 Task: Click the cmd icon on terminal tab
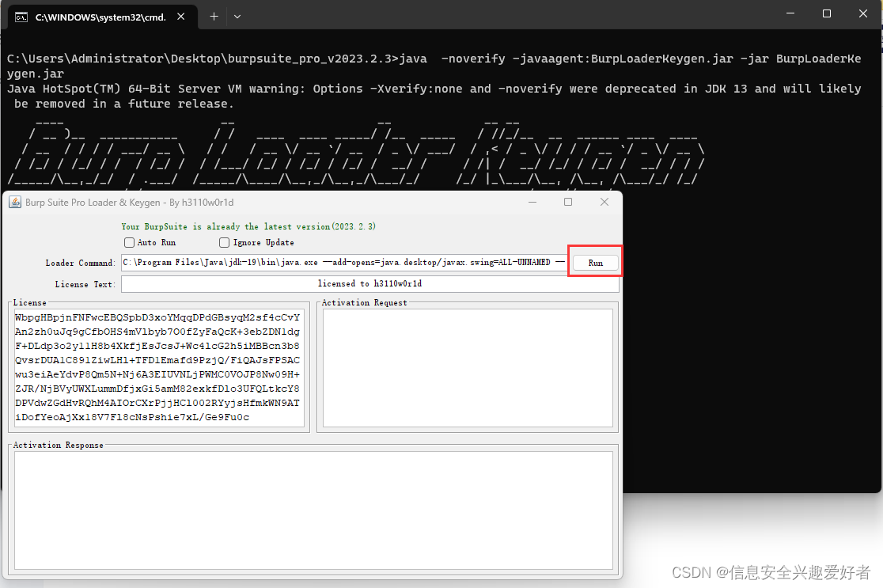(x=21, y=17)
